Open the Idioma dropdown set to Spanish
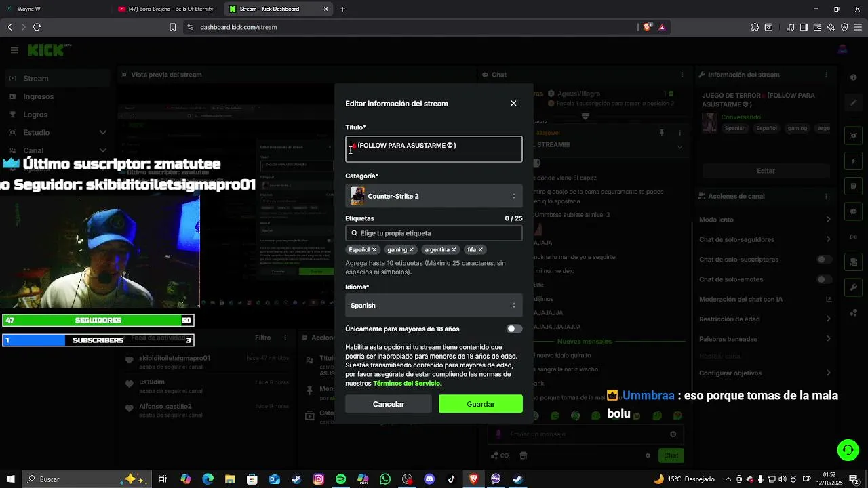Image resolution: width=868 pixels, height=488 pixels. tap(434, 305)
